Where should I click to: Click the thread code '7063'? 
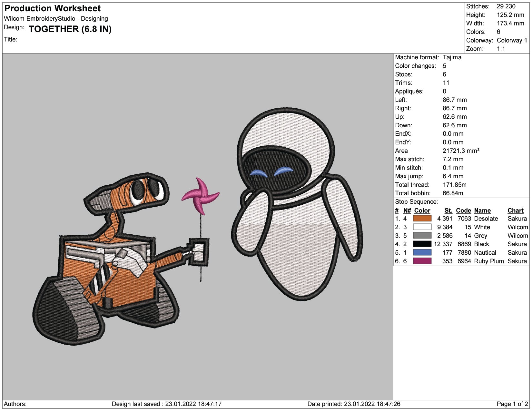[464, 219]
